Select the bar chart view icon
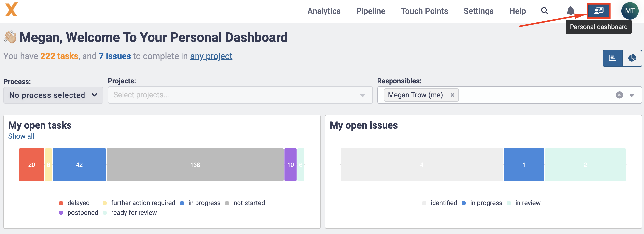644x234 pixels. (x=613, y=58)
